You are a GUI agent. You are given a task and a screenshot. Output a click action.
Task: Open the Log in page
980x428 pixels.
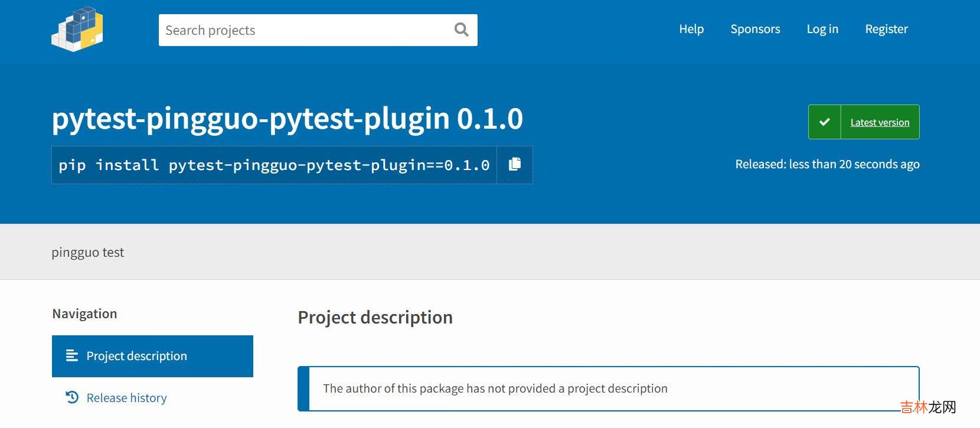[x=822, y=29]
